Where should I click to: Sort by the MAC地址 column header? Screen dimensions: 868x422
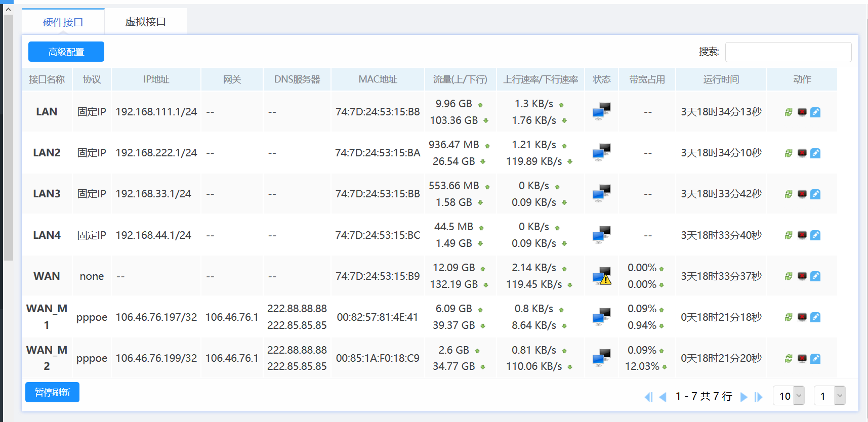coord(378,79)
